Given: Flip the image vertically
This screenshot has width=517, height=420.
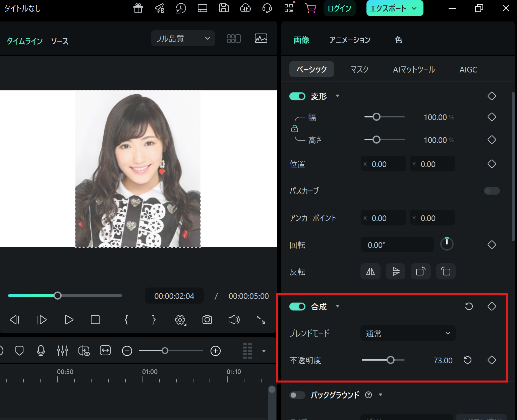Looking at the screenshot, I should pyautogui.click(x=396, y=271).
